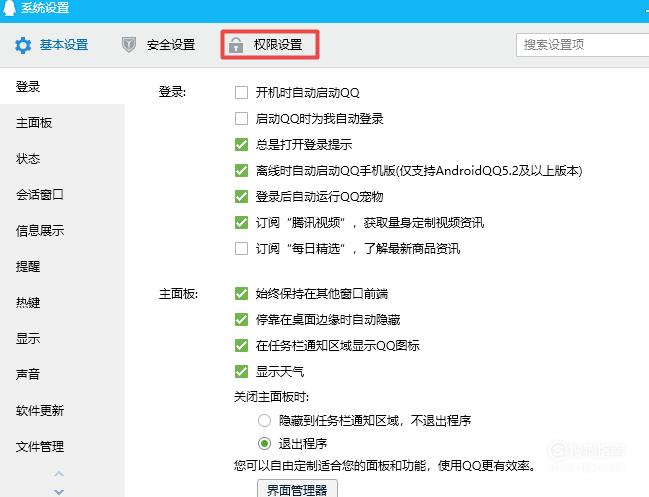649x497 pixels.
Task: Enable 开机时自动启动QQ checkbox
Action: [241, 93]
